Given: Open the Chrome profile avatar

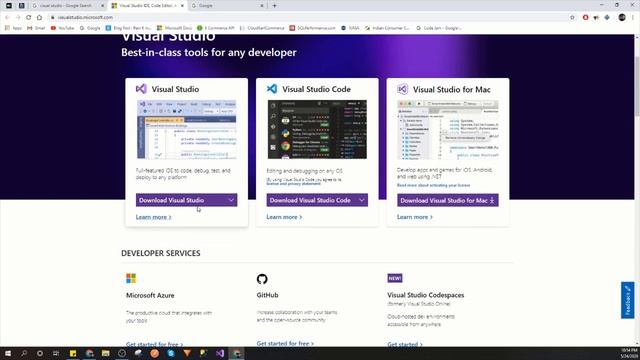Looking at the screenshot, I should pyautogui.click(x=622, y=17).
